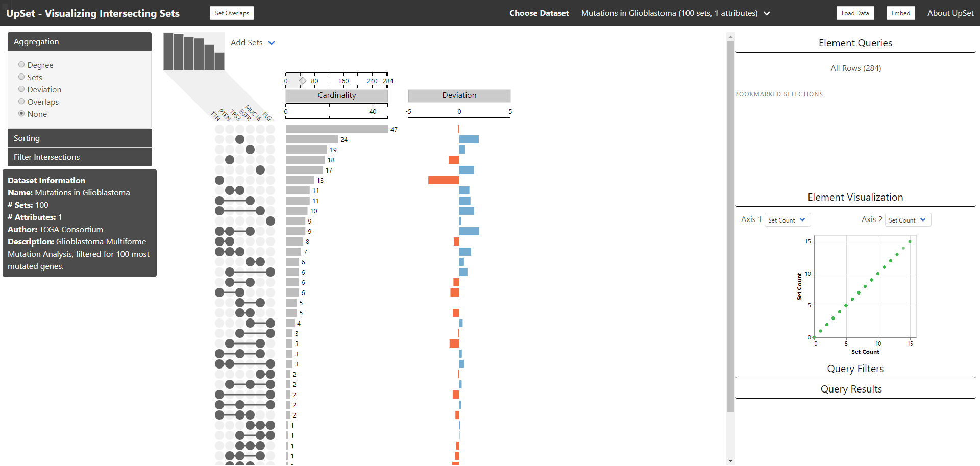Click the diamond handle on the cardinality slider

(302, 80)
